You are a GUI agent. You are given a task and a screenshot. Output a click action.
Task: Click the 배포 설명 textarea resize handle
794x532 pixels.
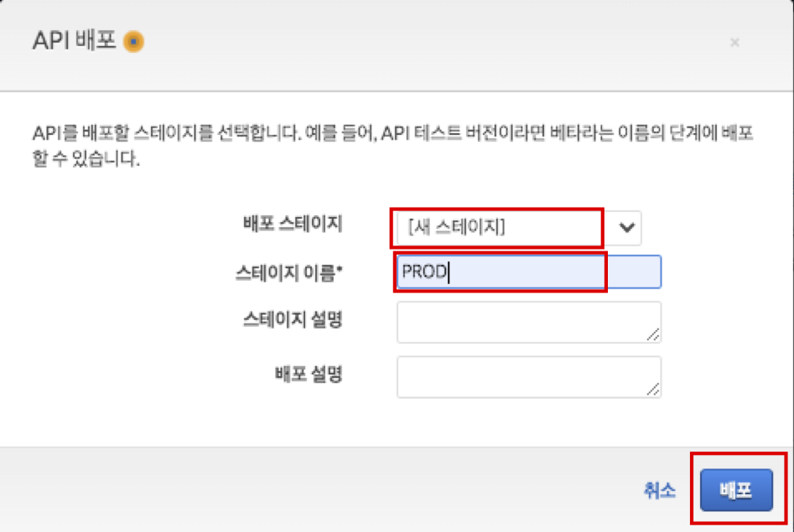coord(653,390)
